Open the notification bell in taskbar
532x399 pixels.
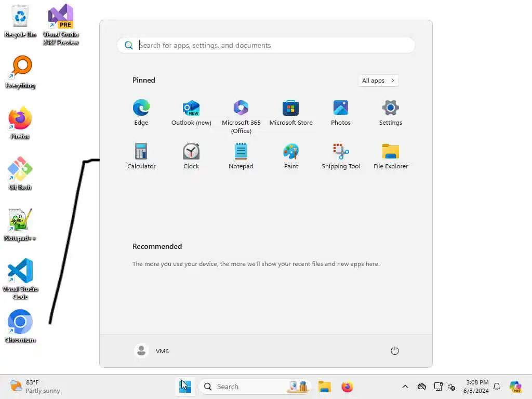click(496, 387)
